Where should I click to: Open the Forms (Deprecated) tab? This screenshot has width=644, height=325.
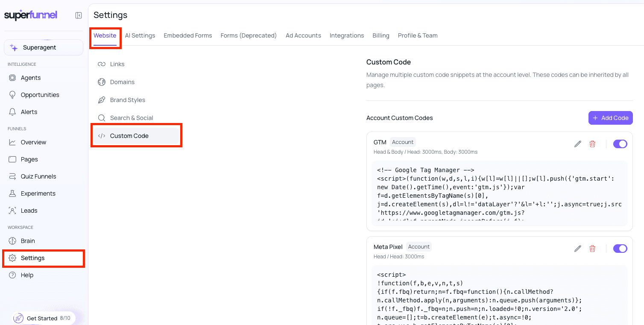pyautogui.click(x=249, y=35)
